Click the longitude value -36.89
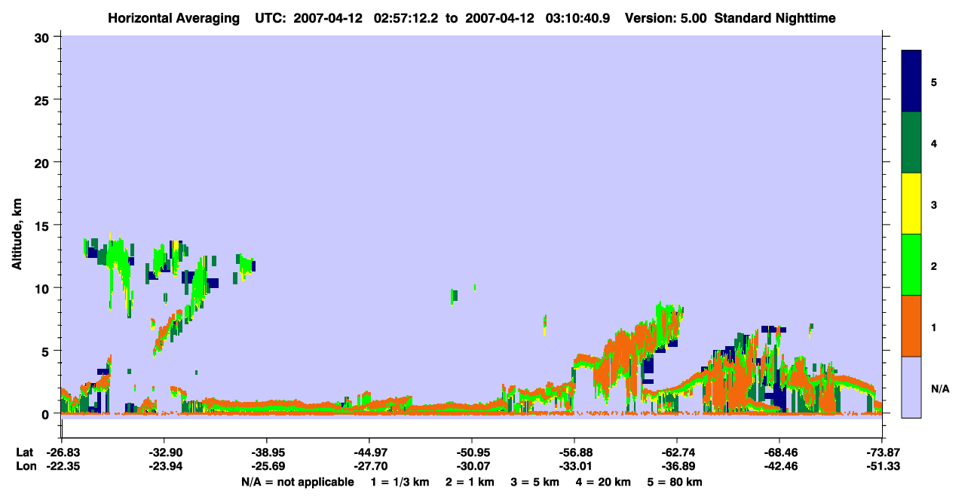Viewport: 980px width, 503px height. (677, 467)
